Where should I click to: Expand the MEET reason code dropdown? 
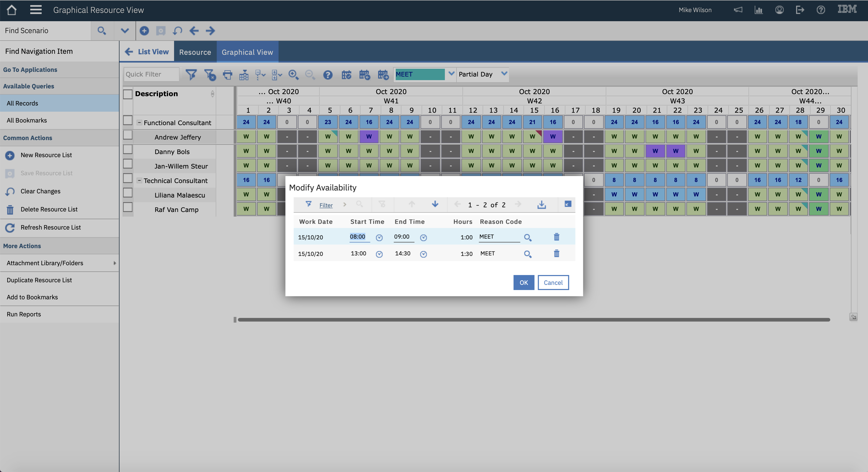[x=451, y=74]
